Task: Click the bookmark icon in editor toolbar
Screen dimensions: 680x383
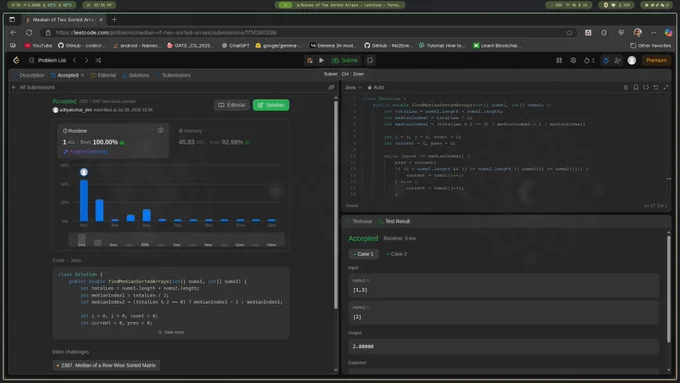Action: point(636,87)
